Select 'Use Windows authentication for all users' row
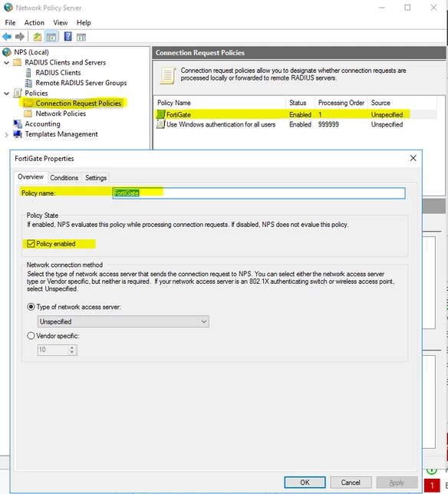This screenshot has height=494, width=448. pyautogui.click(x=296, y=124)
